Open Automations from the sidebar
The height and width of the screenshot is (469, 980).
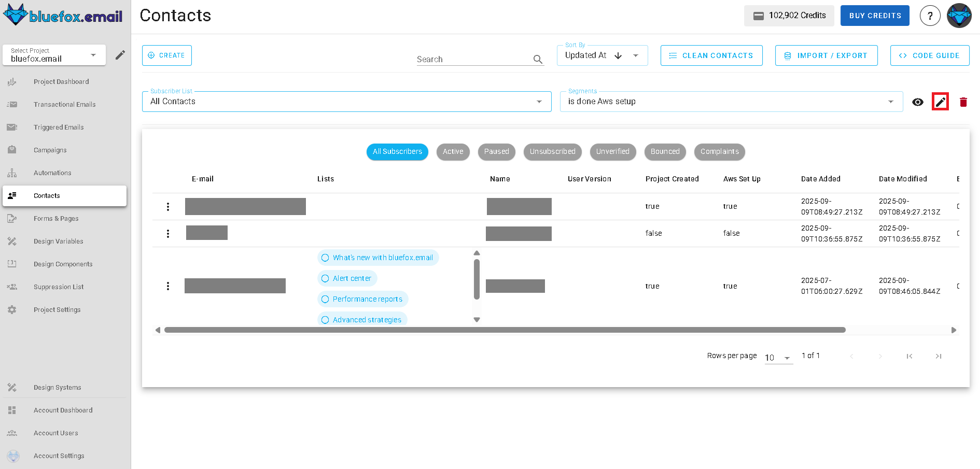(52, 173)
